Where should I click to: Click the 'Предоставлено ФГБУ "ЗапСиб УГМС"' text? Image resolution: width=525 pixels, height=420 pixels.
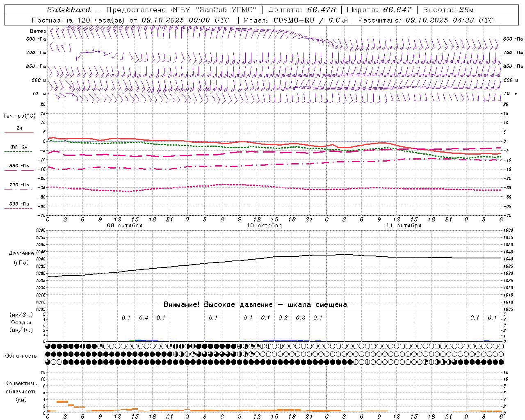(182, 10)
